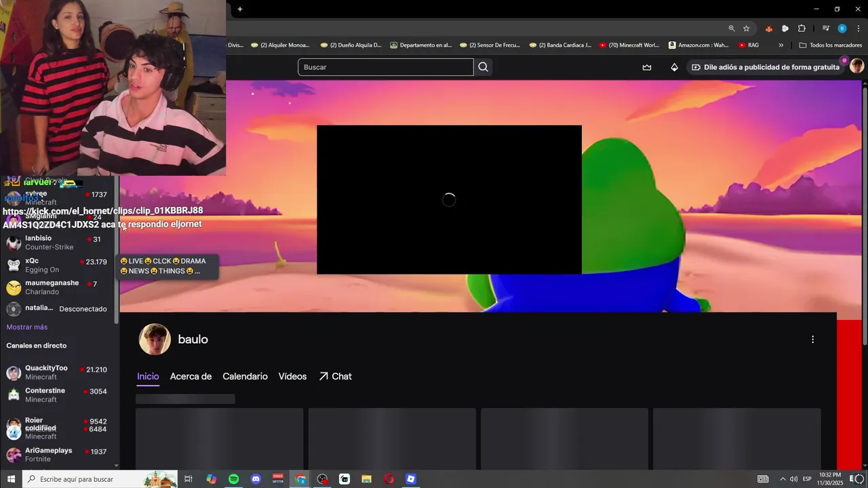Switch to the Inicio tab
The image size is (868, 488).
point(148,376)
